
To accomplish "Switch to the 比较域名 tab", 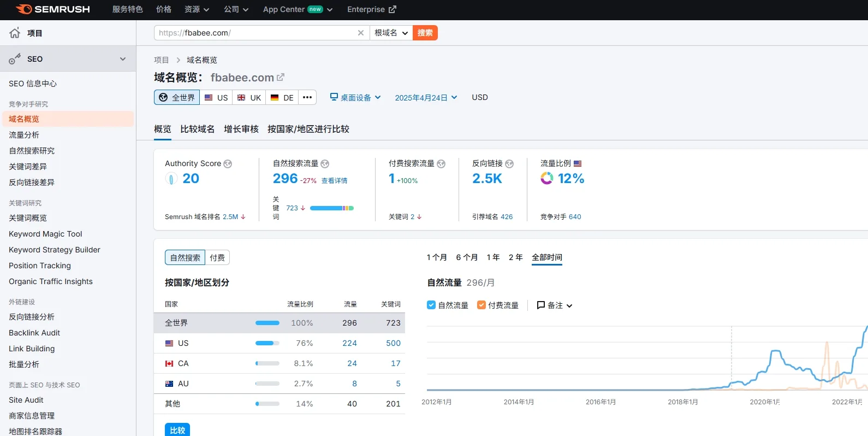I will [197, 129].
